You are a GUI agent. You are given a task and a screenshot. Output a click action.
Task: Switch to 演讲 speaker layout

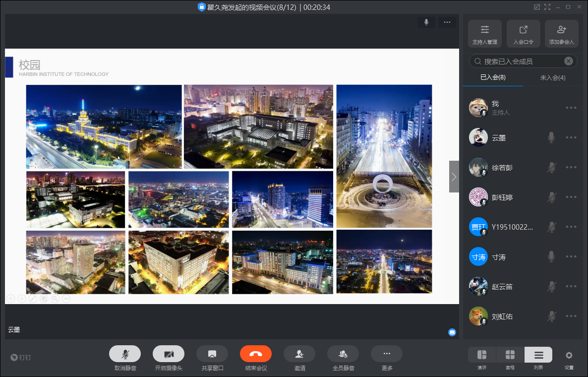click(x=482, y=355)
